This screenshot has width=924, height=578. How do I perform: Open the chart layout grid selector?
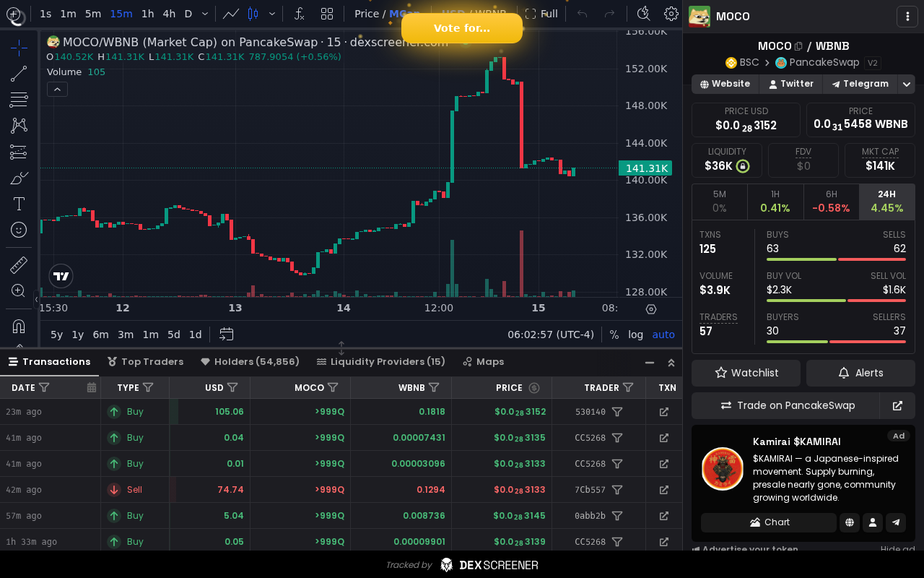tap(327, 14)
